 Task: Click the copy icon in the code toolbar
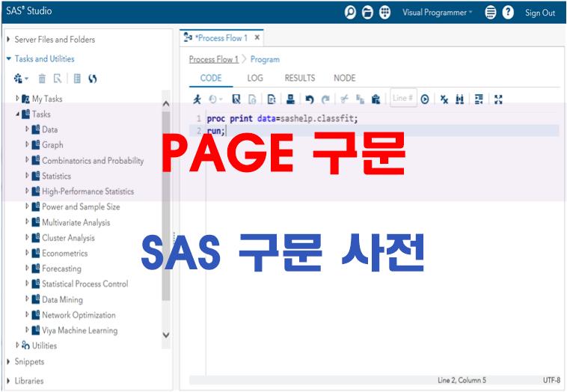pyautogui.click(x=360, y=99)
